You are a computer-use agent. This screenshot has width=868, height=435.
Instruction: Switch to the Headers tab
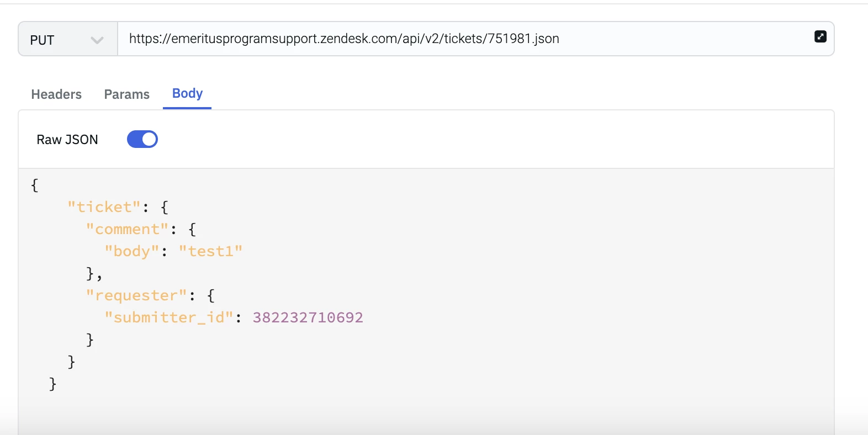pyautogui.click(x=56, y=94)
